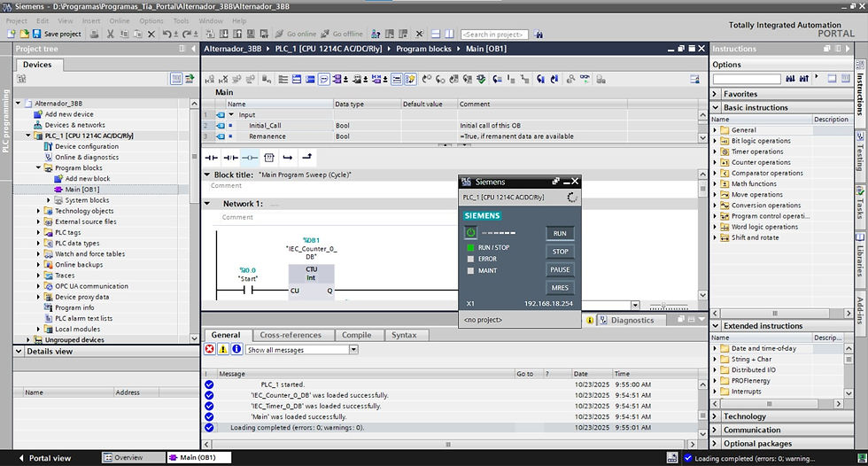Collapse the Details view panel
Screen dimensions: 868x466
click(19, 352)
